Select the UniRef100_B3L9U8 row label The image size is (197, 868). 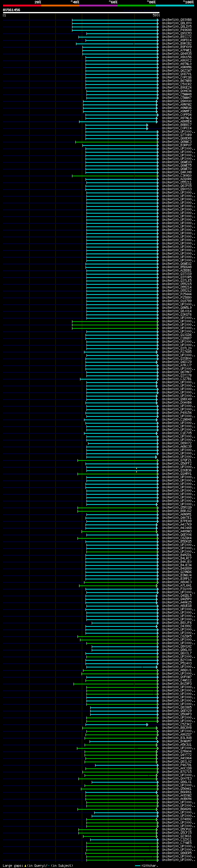[x=177, y=738]
